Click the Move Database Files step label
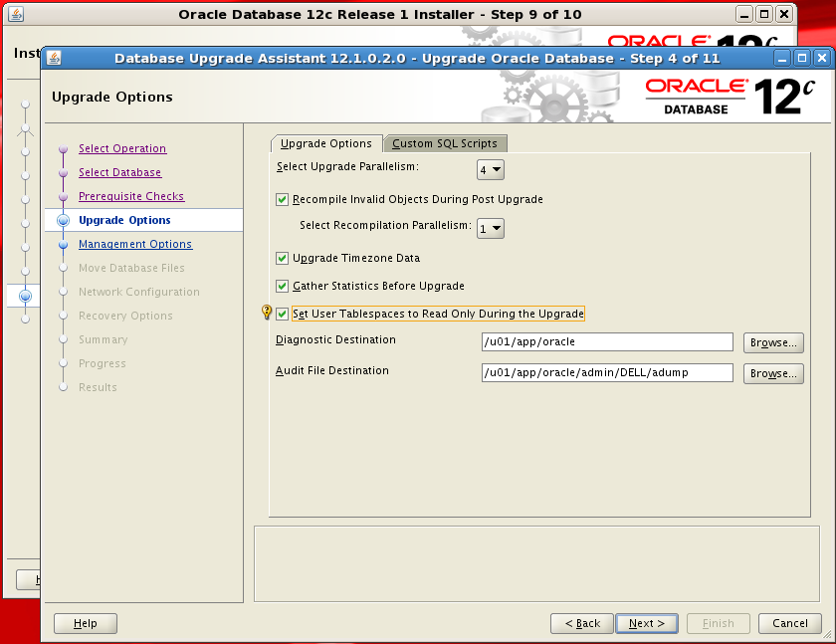The height and width of the screenshot is (644, 836). pyautogui.click(x=131, y=268)
